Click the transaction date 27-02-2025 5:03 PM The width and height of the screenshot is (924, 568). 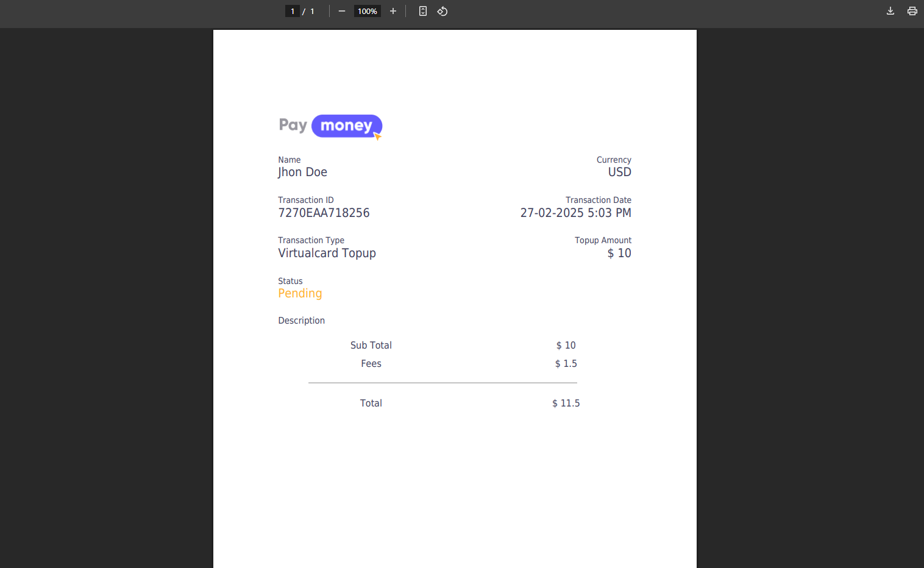pos(575,213)
